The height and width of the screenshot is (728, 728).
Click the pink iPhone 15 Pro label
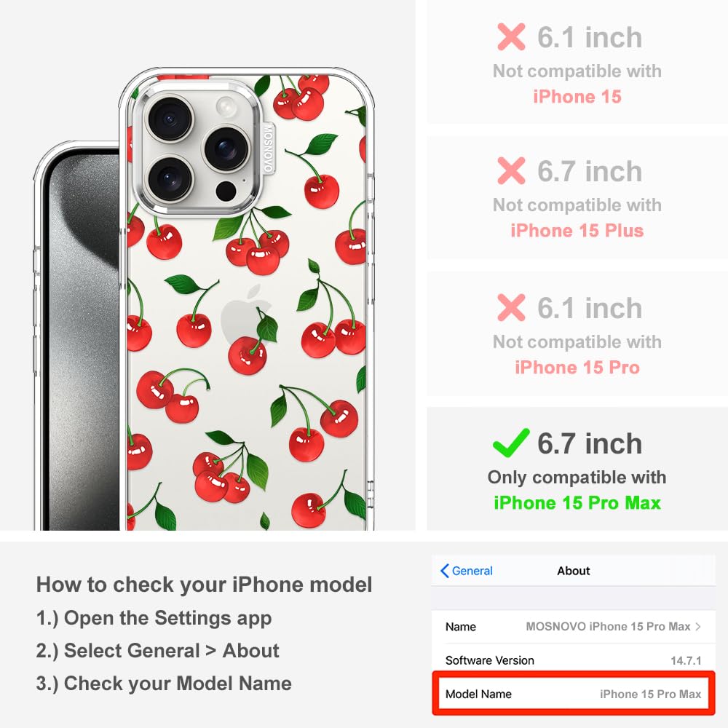tap(577, 367)
